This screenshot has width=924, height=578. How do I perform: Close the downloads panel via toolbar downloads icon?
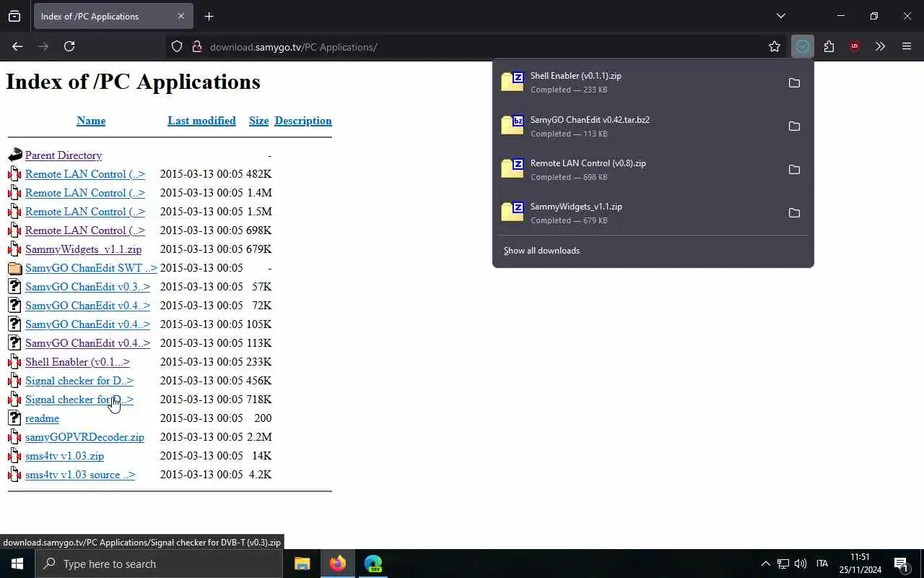(802, 47)
